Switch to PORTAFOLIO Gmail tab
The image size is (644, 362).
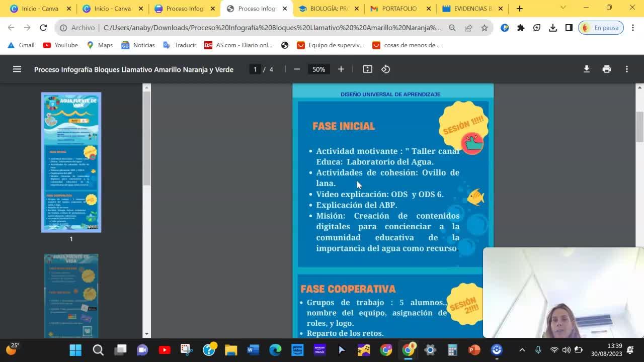coord(400,9)
